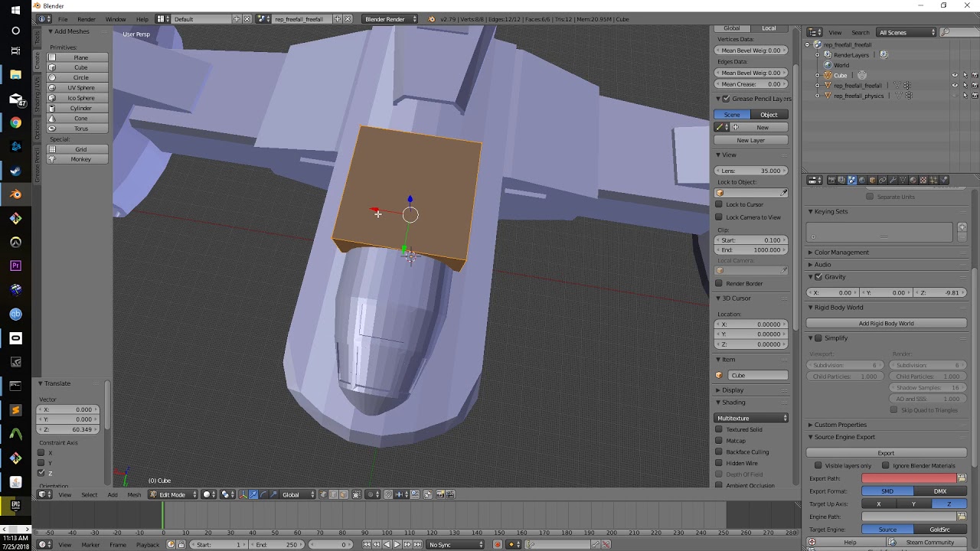Open timeline Playback menu
This screenshot has height=551, width=980.
click(148, 544)
